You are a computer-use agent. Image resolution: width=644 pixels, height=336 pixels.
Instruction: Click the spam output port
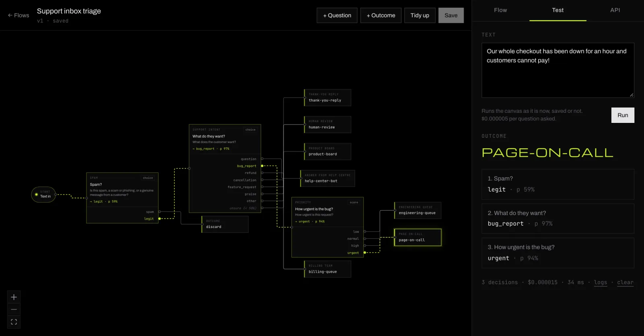159,212
